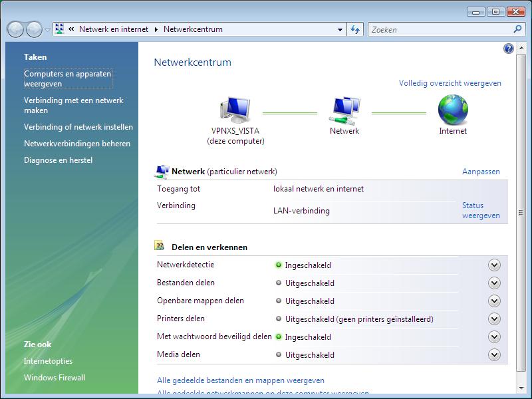Viewport: 532px width, 399px height.
Task: Expand the Openbare mappen delen settings
Action: coord(493,301)
